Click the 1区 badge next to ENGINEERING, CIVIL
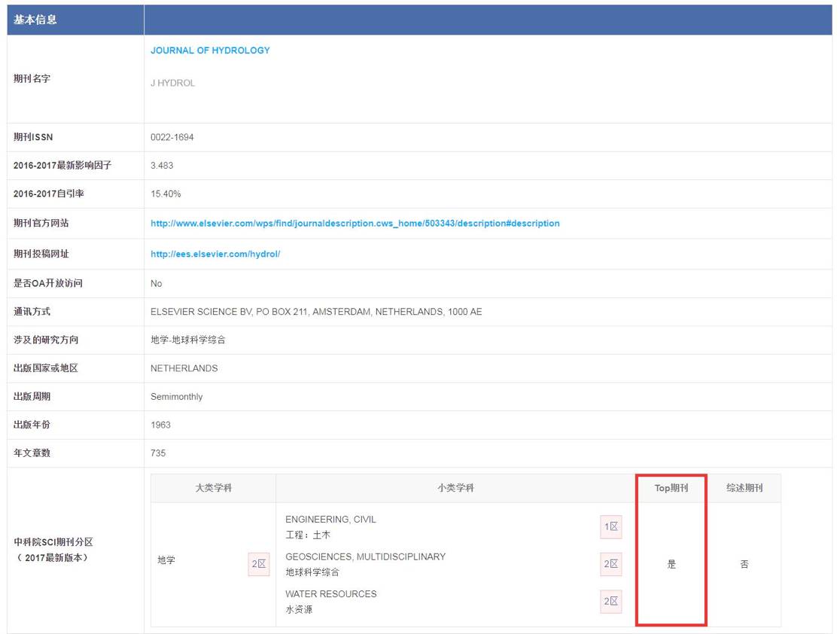The width and height of the screenshot is (840, 634). click(610, 526)
